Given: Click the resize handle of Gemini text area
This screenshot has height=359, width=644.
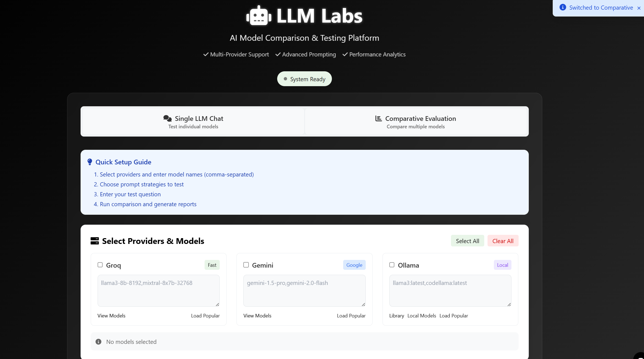Looking at the screenshot, I should 364,304.
